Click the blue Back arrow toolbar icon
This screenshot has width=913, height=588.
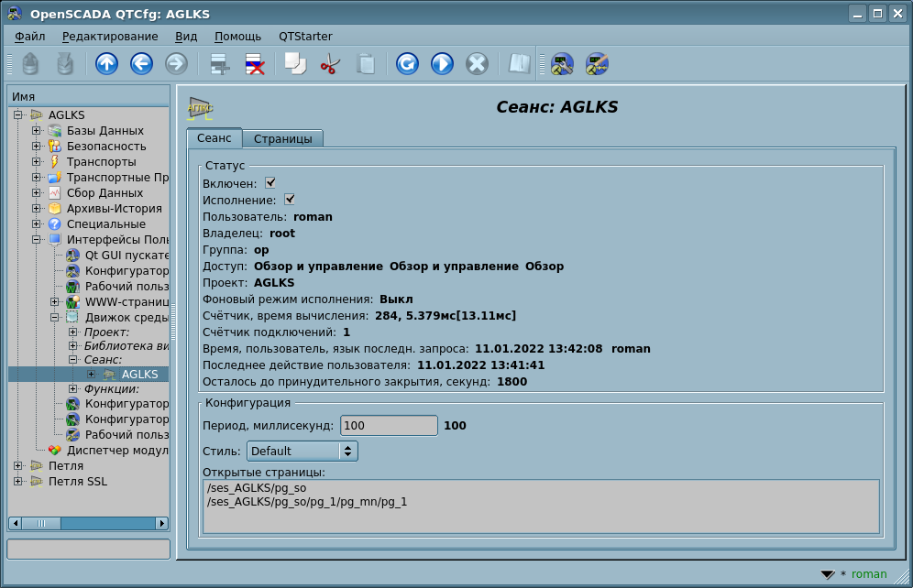click(x=141, y=63)
